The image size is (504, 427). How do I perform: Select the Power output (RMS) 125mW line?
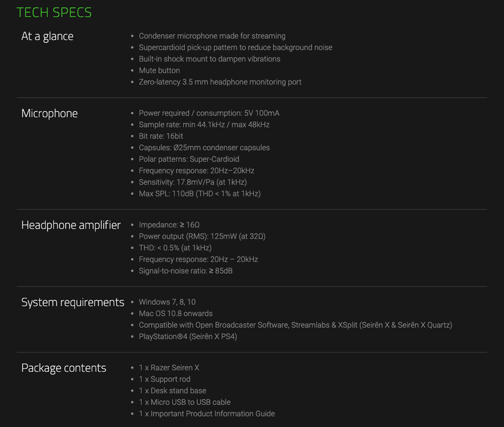[202, 237]
